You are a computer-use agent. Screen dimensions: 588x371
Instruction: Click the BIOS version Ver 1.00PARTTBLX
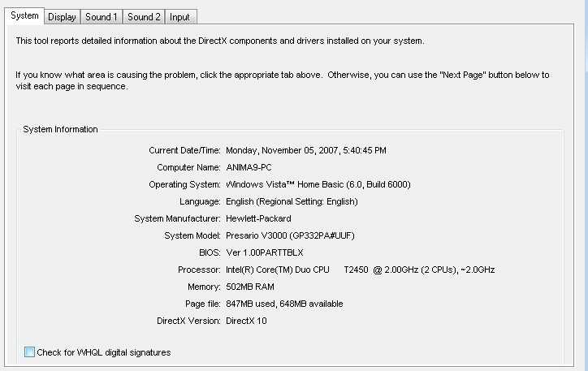pyautogui.click(x=265, y=252)
